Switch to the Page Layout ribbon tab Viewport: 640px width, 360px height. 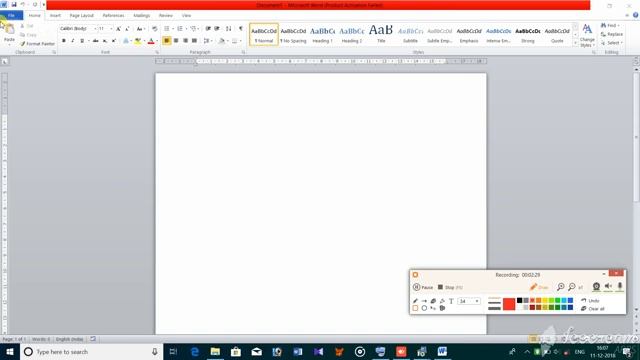coord(82,16)
